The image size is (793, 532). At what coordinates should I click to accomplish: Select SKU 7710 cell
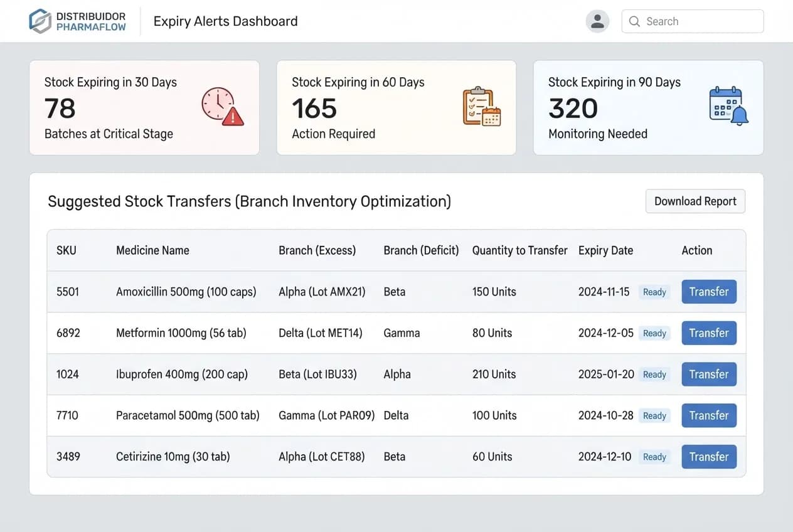(67, 415)
